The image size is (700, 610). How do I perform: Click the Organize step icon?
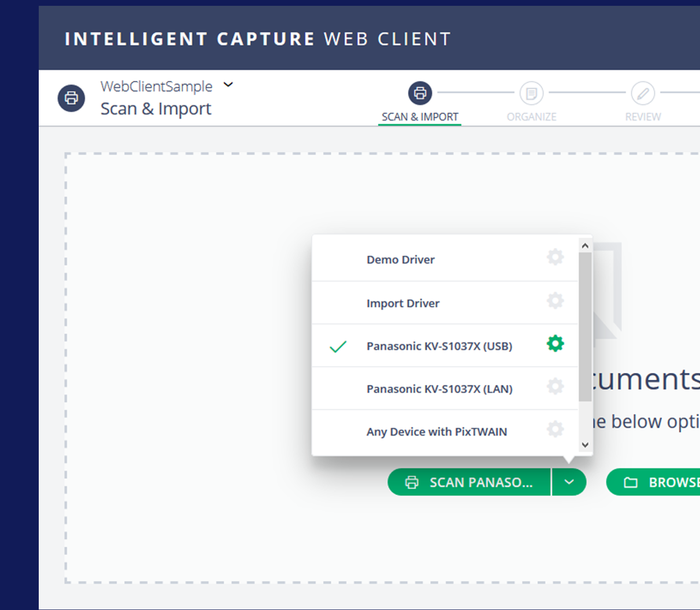click(x=531, y=93)
